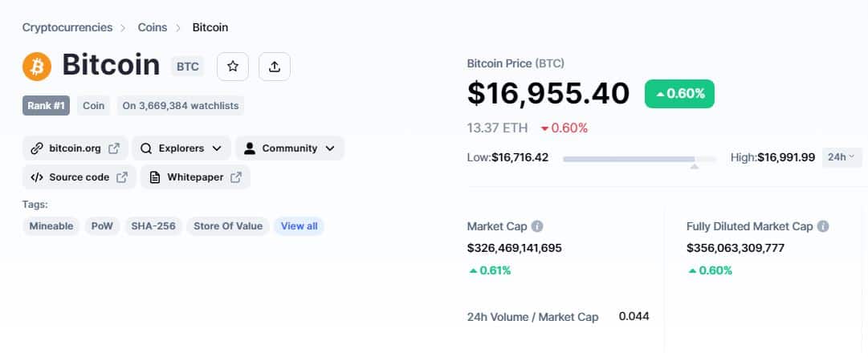
Task: Open Fully Diluted Market Cap info icon
Action: [x=823, y=226]
